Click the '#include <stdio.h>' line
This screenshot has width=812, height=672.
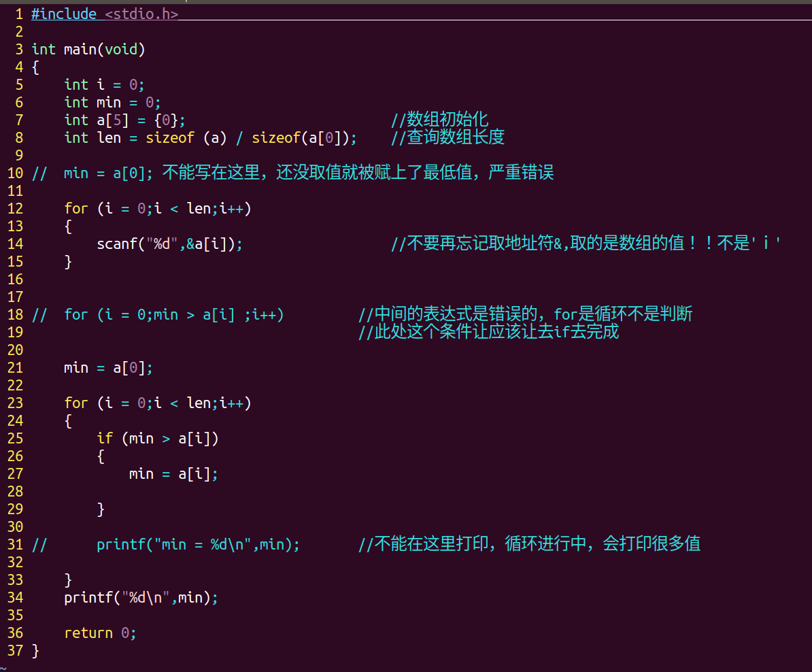pyautogui.click(x=105, y=14)
